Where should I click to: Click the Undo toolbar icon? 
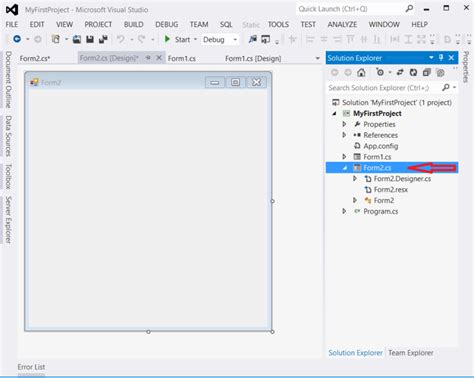[121, 39]
